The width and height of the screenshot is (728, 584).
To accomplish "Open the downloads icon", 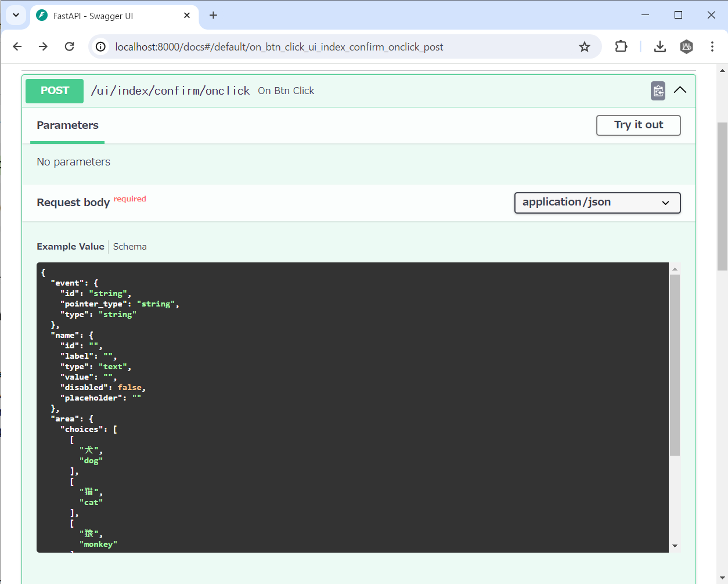I will [x=659, y=46].
